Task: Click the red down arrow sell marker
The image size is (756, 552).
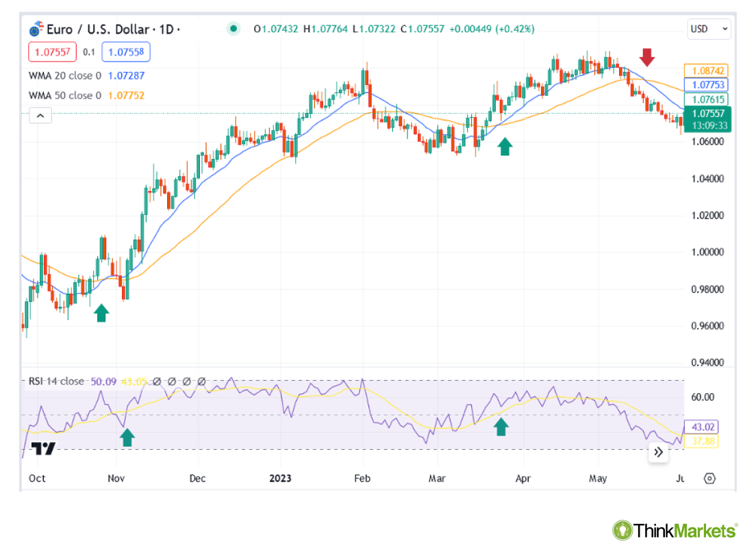Action: point(646,58)
